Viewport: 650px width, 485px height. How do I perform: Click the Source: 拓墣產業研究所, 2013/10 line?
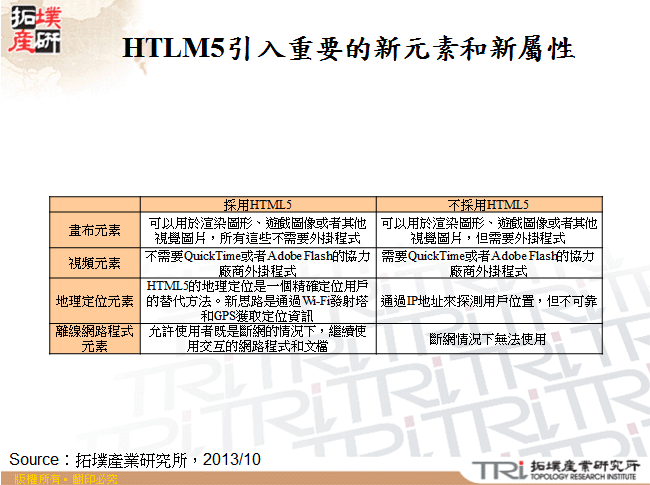tap(135, 460)
